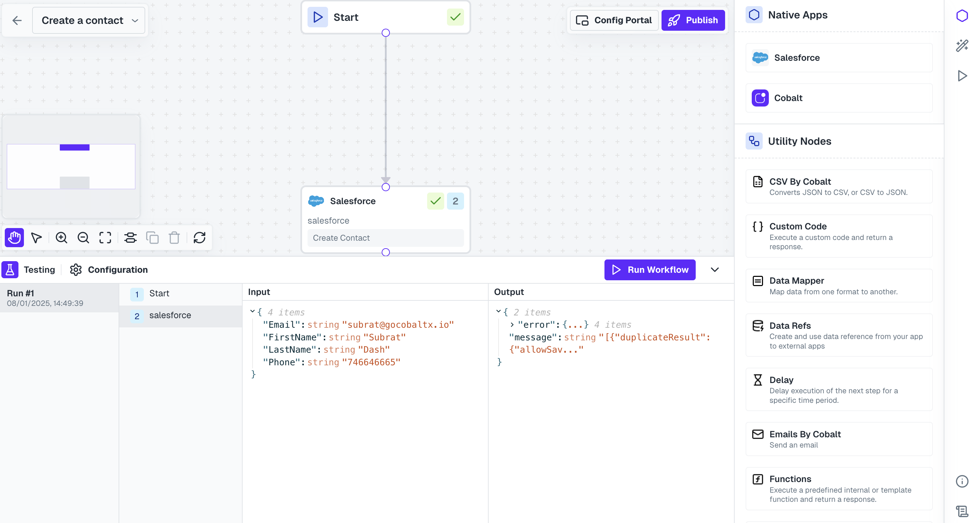The width and height of the screenshot is (980, 523).
Task: Zoom out on the canvas
Action: (83, 238)
